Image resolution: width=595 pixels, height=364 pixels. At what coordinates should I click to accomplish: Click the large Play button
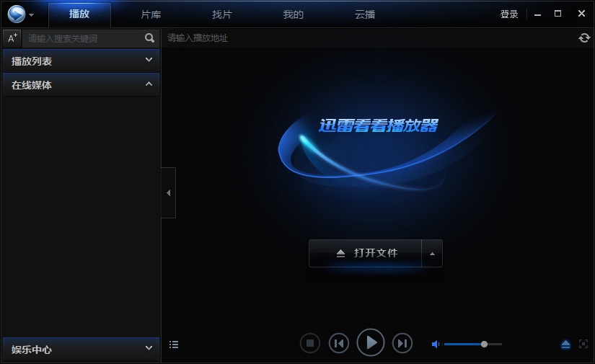(371, 342)
